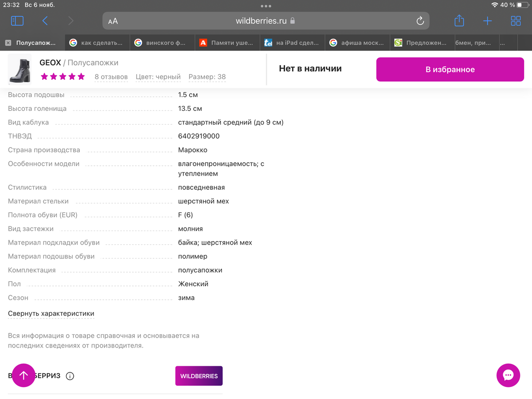Switch to the 'Предложен…' tab

coord(422,43)
